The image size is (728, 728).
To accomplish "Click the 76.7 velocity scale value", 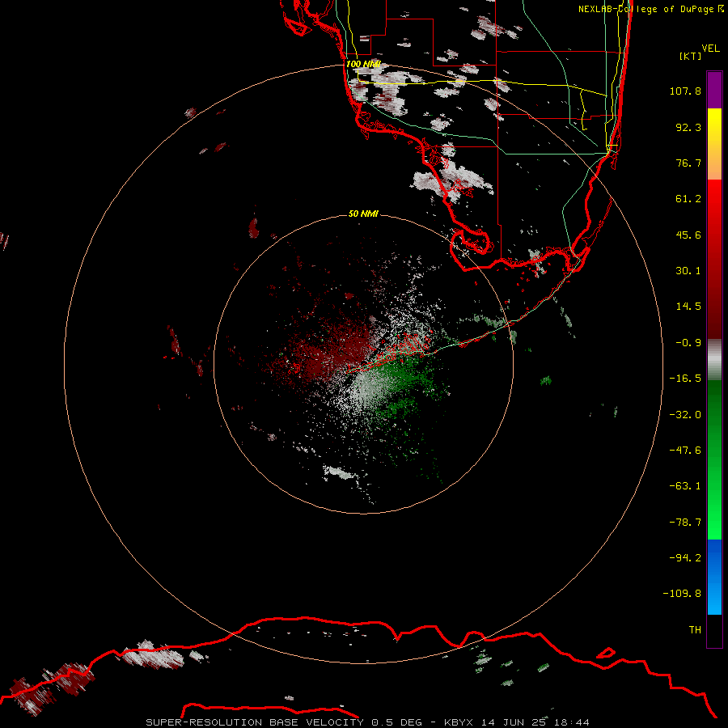I will [688, 163].
